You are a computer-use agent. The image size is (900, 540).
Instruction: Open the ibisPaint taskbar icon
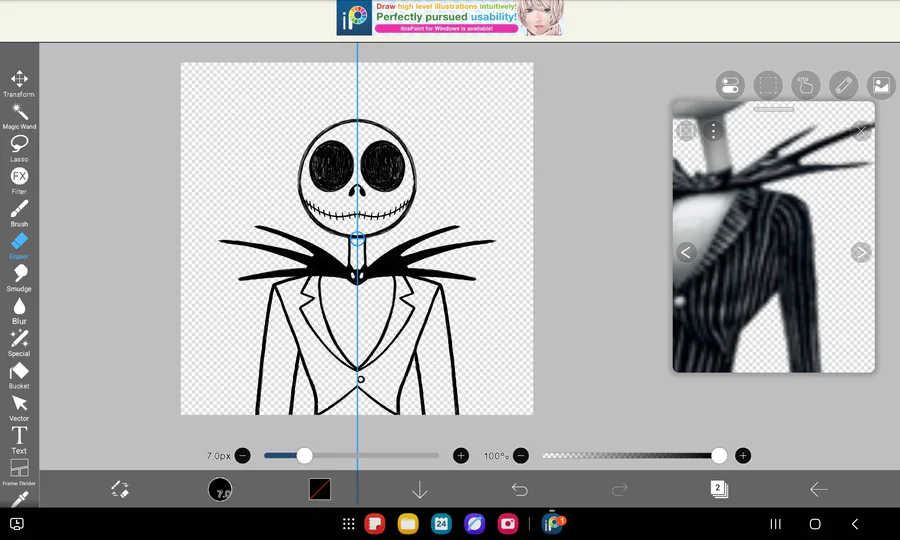[x=553, y=523]
